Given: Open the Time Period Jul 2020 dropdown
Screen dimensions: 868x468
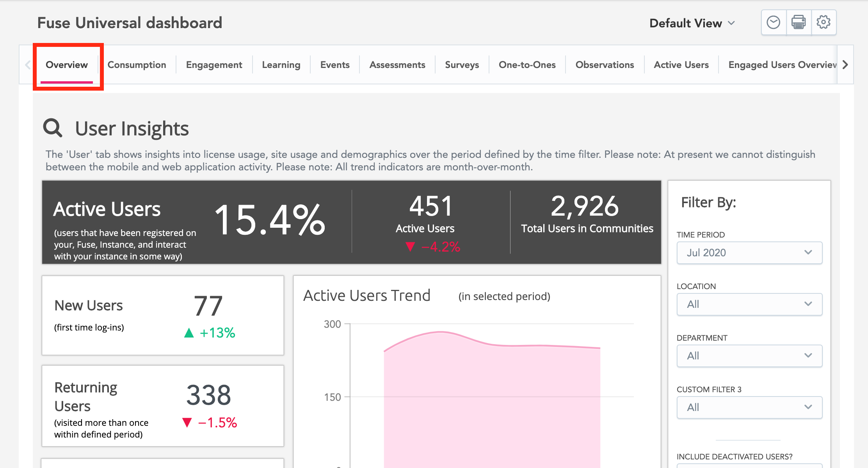Looking at the screenshot, I should pyautogui.click(x=749, y=253).
